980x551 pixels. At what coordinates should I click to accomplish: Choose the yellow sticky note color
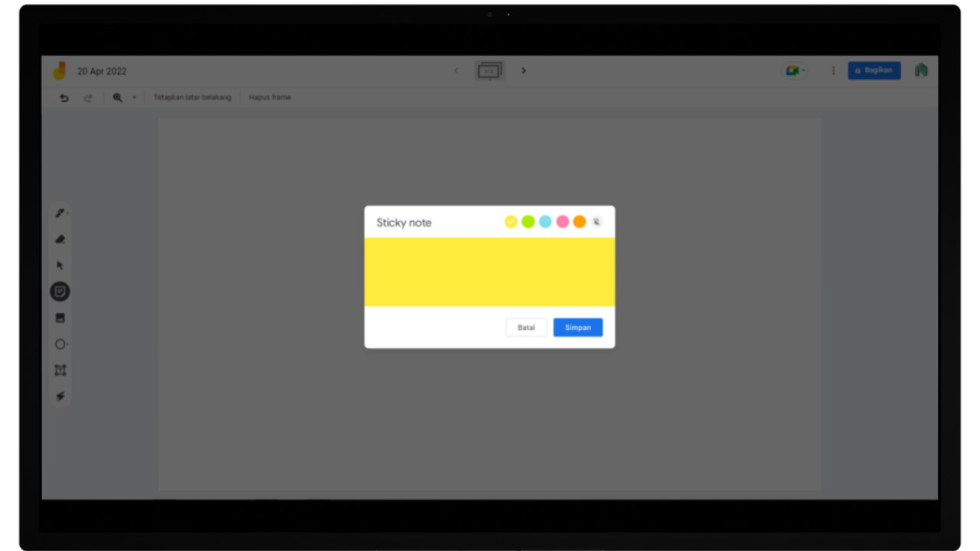511,222
